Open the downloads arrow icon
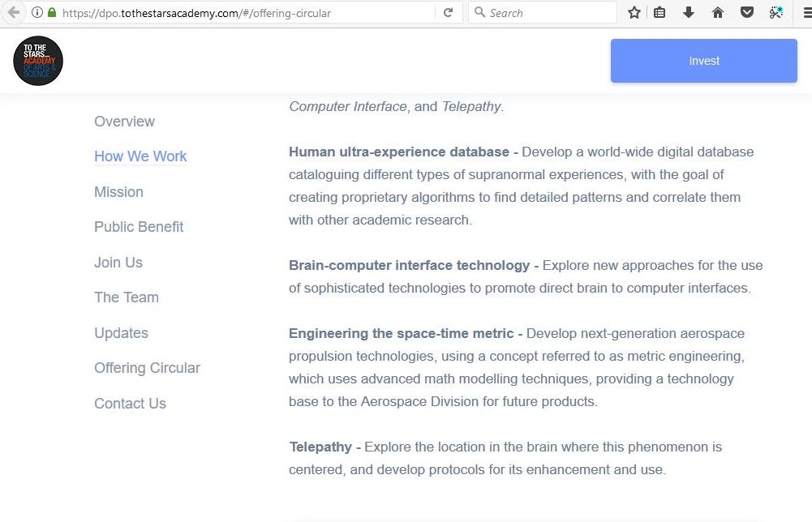Image resolution: width=812 pixels, height=522 pixels. pyautogui.click(x=689, y=13)
